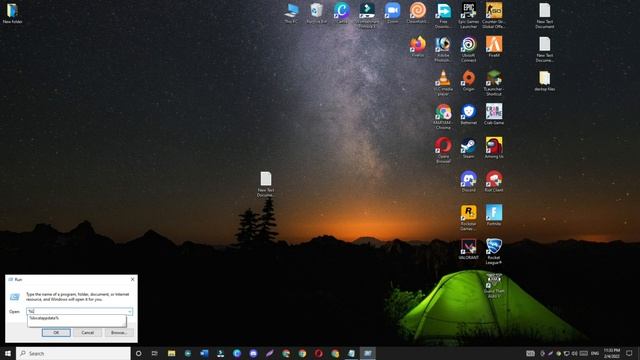Open Cortana from the taskbar
Viewport: 640px width, 360px height.
[138, 353]
